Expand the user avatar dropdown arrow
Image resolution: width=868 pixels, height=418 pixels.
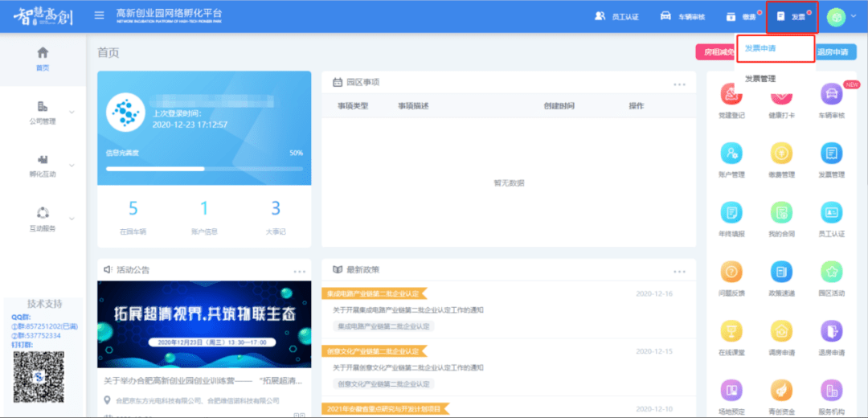(x=853, y=17)
